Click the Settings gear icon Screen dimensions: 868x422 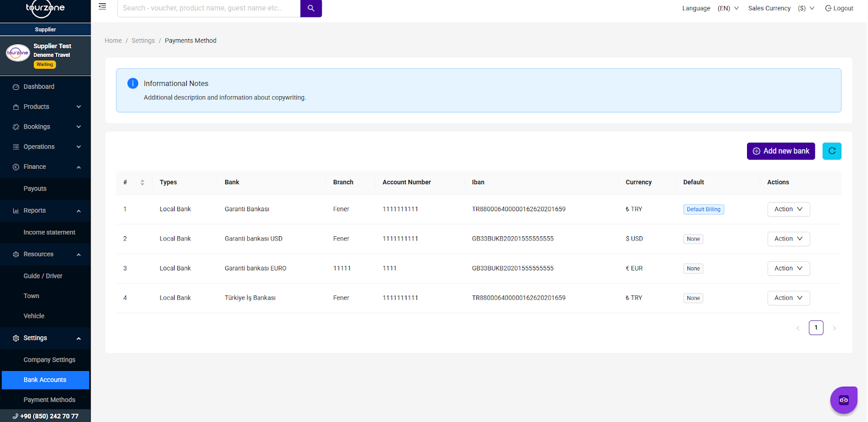pos(16,338)
